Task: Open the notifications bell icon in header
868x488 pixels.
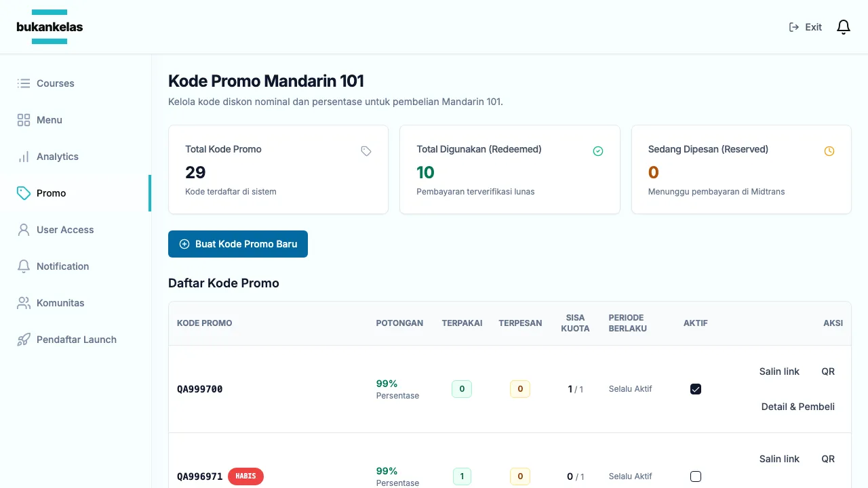Action: pos(843,27)
